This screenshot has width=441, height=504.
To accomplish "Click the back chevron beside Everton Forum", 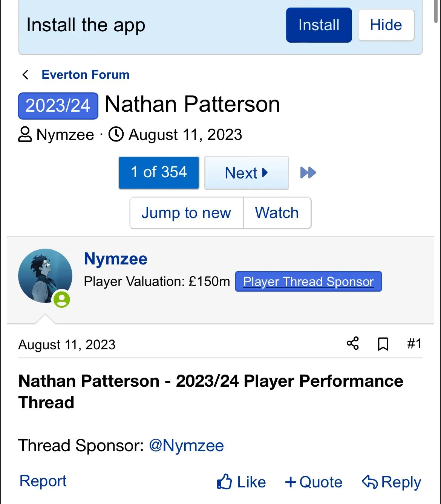I will [x=26, y=75].
